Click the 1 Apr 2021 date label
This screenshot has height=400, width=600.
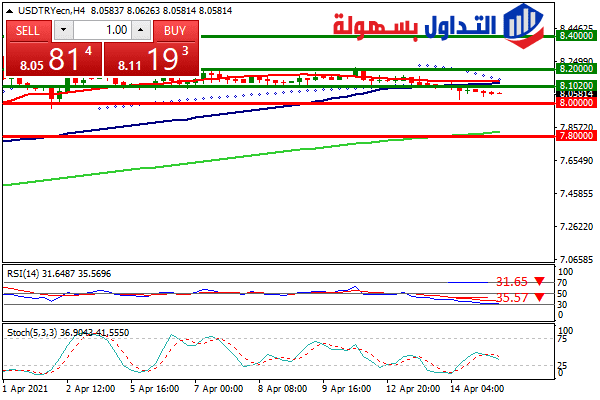[25, 389]
